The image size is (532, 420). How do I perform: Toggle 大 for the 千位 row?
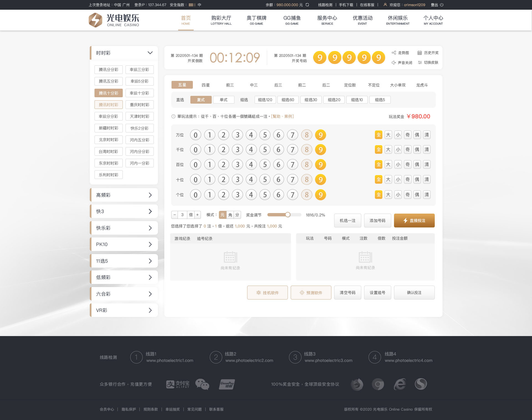click(388, 150)
